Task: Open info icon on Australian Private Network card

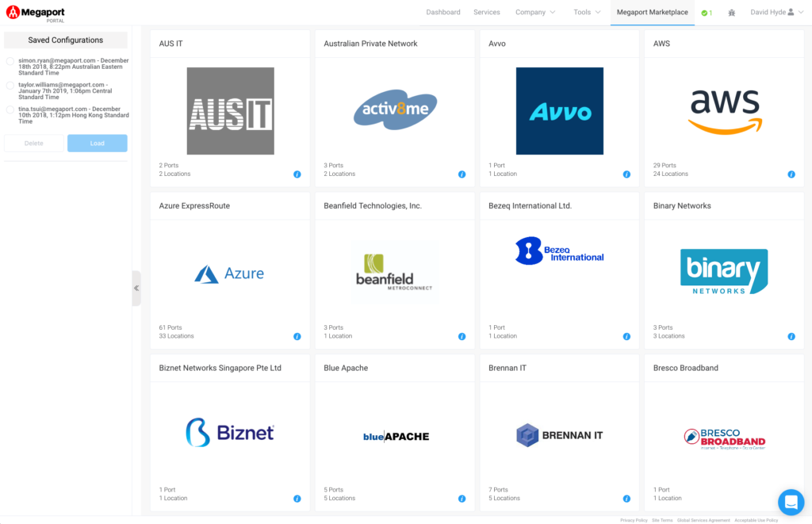Action: tap(462, 174)
